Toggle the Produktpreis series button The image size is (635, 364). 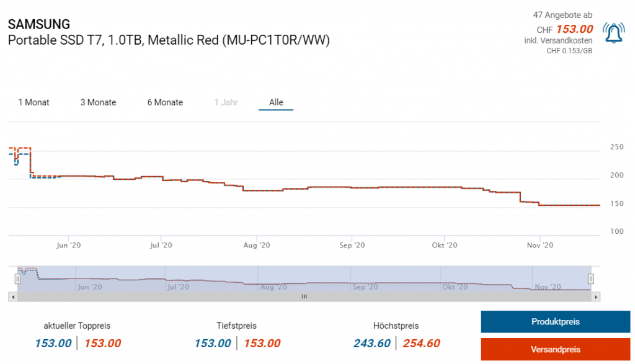pyautogui.click(x=555, y=322)
